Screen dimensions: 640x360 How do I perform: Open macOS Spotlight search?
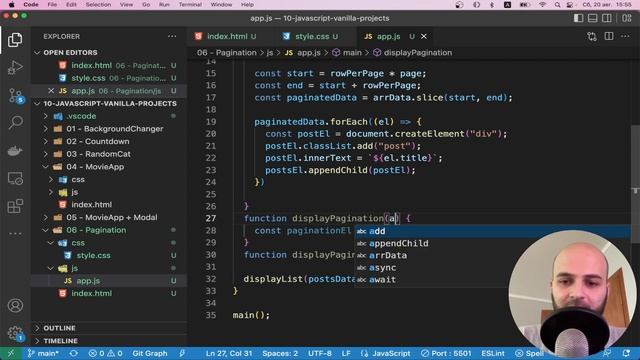coord(557,4)
